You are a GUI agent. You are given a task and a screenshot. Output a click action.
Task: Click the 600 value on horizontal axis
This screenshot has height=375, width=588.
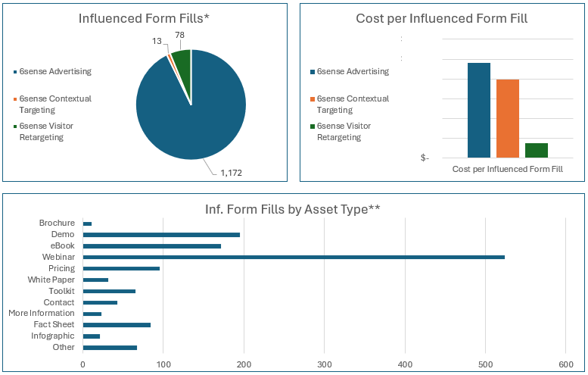coord(566,364)
